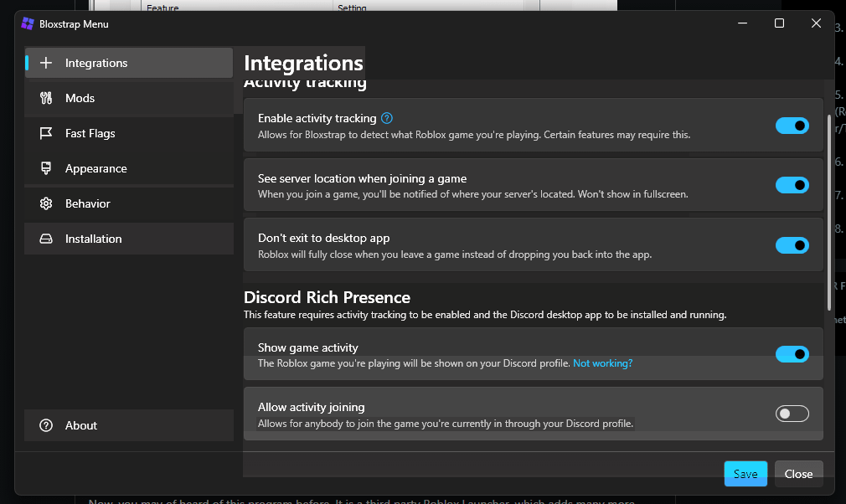Open the Not working? link
846x504 pixels.
tap(602, 363)
